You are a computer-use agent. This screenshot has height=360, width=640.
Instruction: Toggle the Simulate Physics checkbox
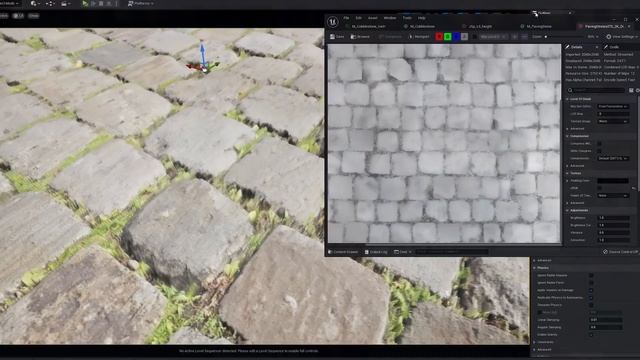[x=591, y=305]
